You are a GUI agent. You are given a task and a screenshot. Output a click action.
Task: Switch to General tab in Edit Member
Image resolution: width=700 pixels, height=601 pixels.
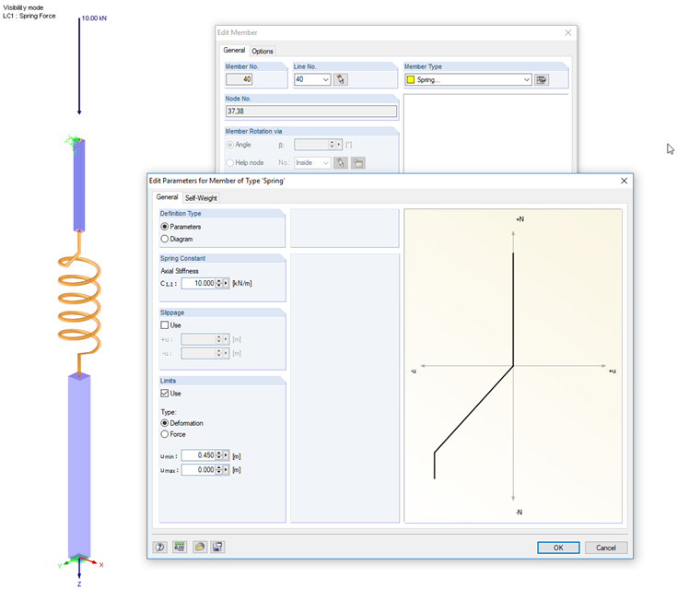234,50
